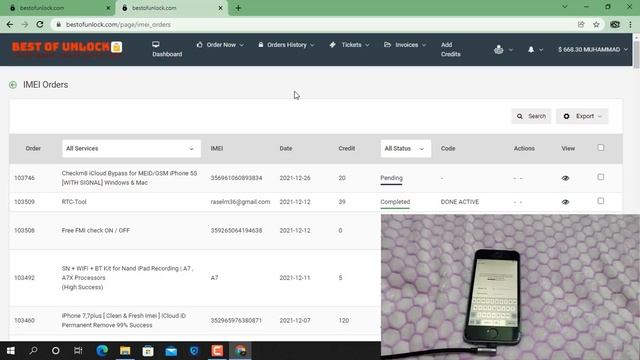
Task: Click raselm36@gmail.com cell
Action: pos(240,202)
